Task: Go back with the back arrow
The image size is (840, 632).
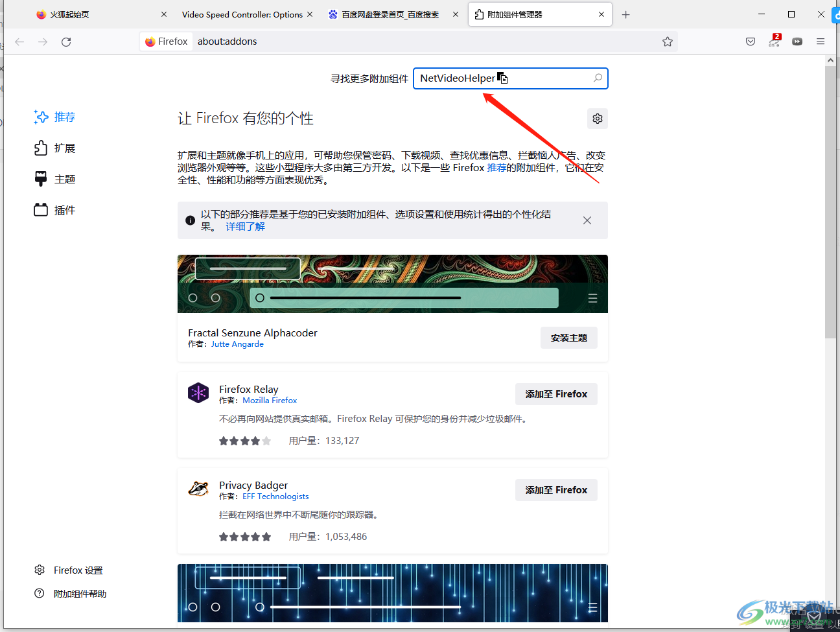Action: [19, 41]
